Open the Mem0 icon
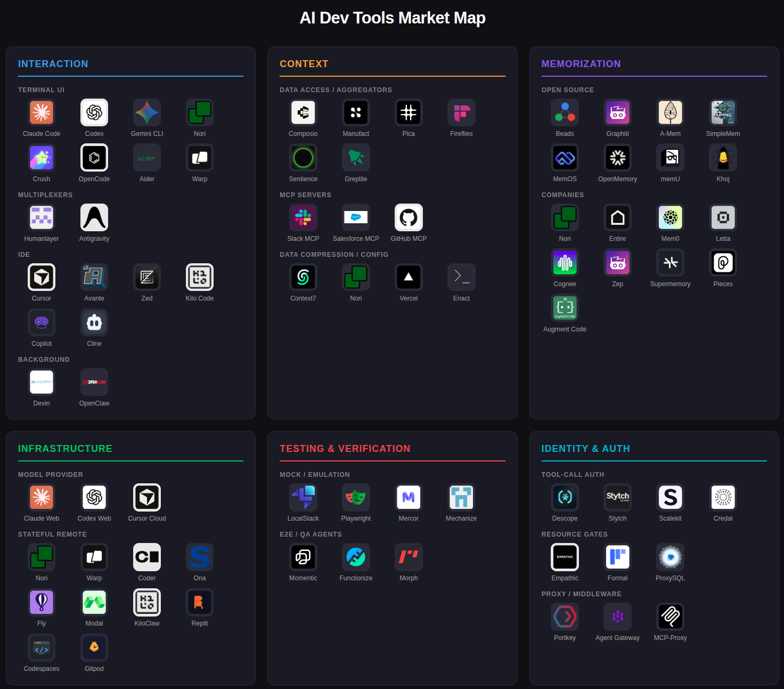Image resolution: width=784 pixels, height=689 pixels. click(x=671, y=217)
